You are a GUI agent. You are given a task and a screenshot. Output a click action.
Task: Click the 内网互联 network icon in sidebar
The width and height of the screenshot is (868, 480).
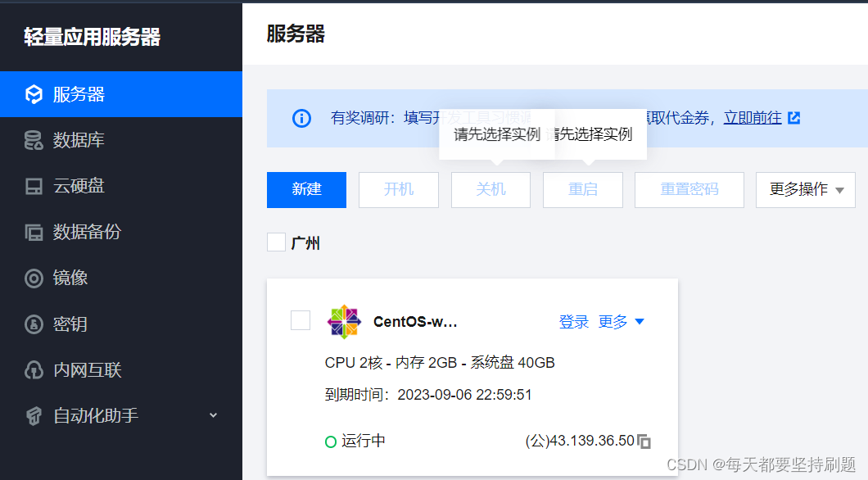tap(34, 369)
